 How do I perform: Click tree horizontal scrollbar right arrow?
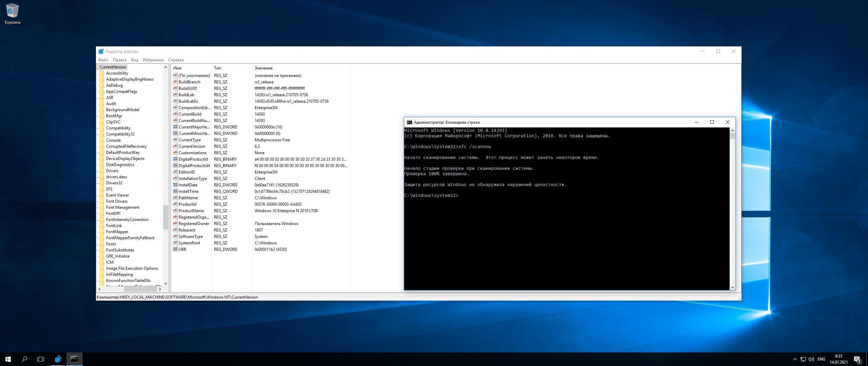click(x=160, y=289)
